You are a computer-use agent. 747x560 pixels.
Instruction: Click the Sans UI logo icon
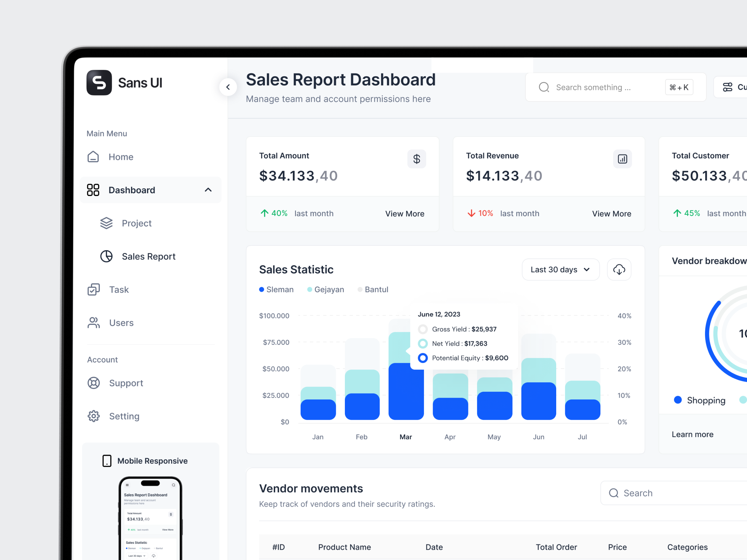pyautogui.click(x=99, y=83)
